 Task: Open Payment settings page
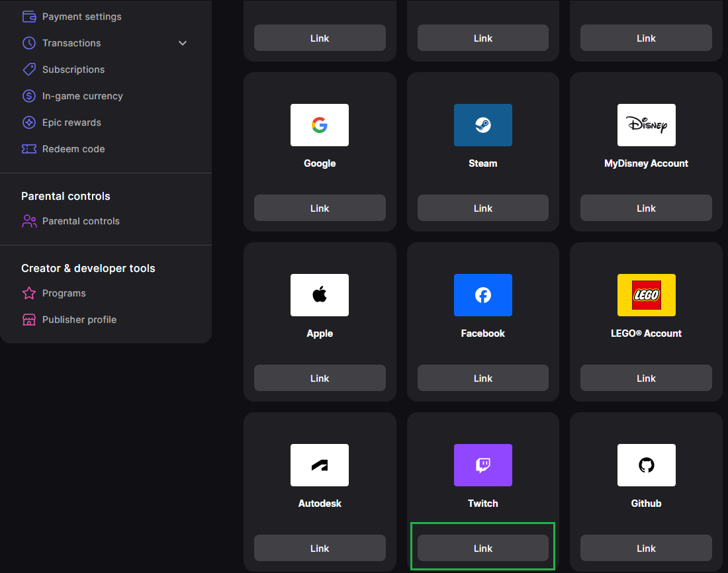(81, 17)
